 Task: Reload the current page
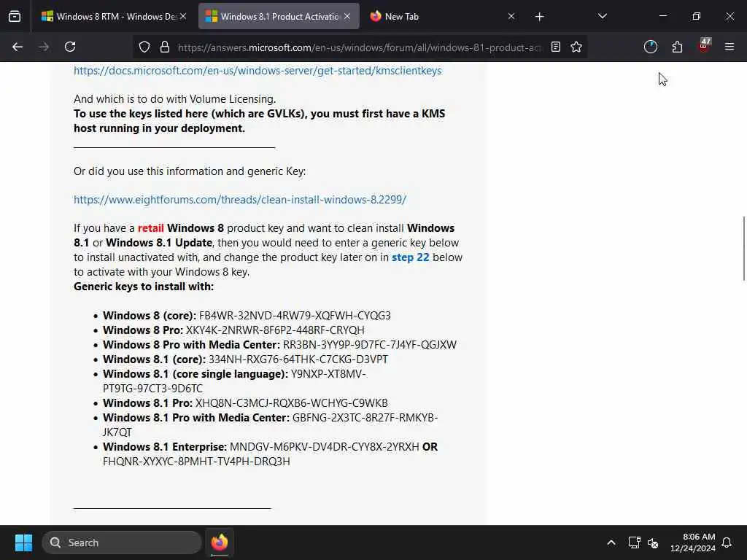tap(70, 47)
